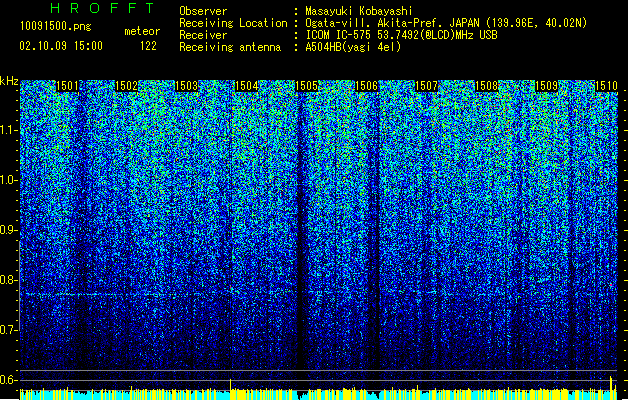This screenshot has height=400, width=629.
Task: Click the filename 10091500.png
Action: tap(56, 27)
